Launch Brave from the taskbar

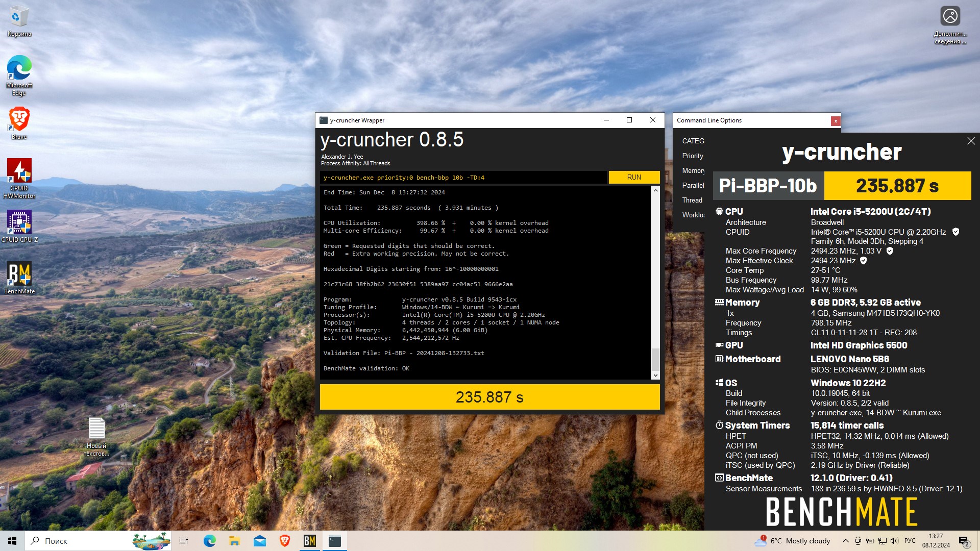284,541
